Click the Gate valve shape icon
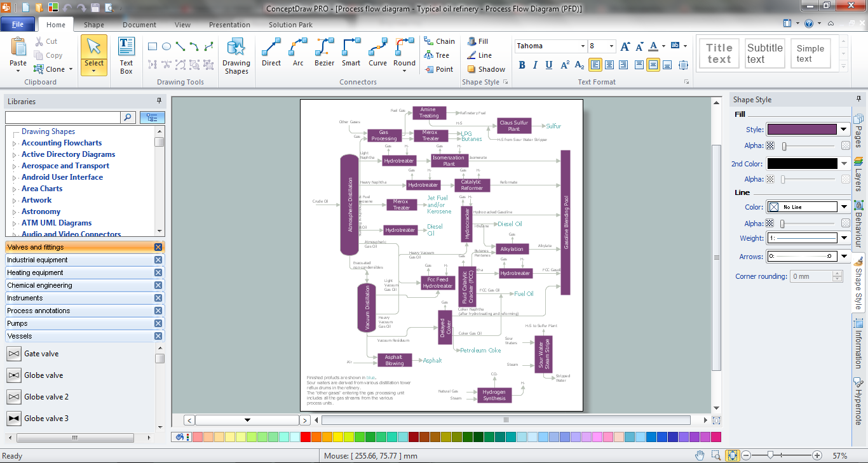This screenshot has width=868, height=463. point(13,354)
